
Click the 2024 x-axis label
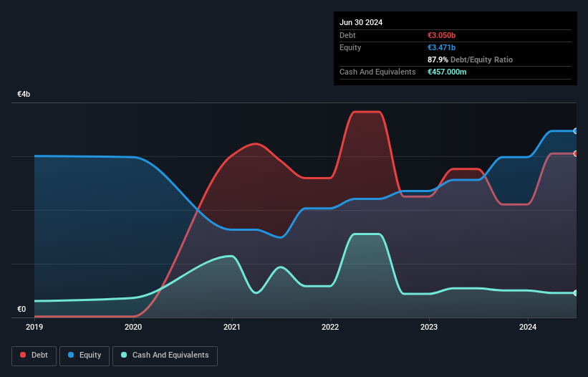point(528,327)
